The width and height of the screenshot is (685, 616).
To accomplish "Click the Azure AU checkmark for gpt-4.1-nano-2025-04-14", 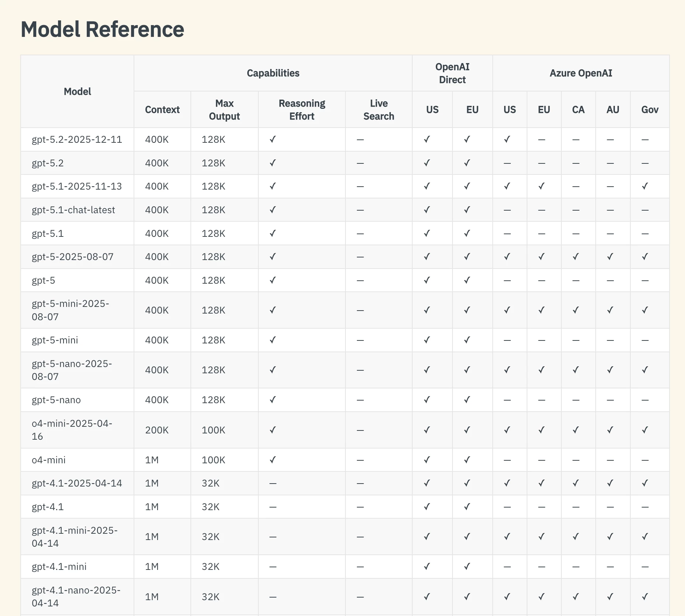I will 610,596.
